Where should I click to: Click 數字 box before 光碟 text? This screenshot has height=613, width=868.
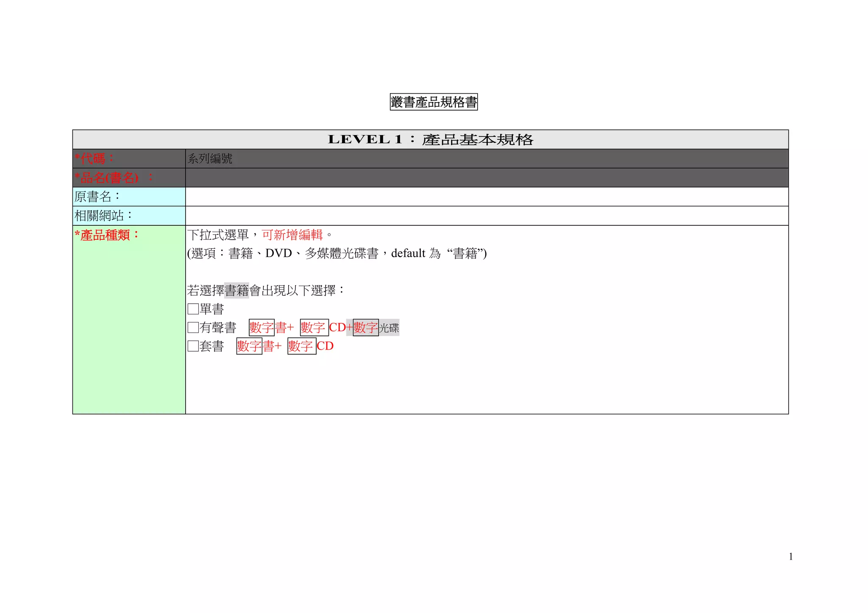[x=366, y=327]
